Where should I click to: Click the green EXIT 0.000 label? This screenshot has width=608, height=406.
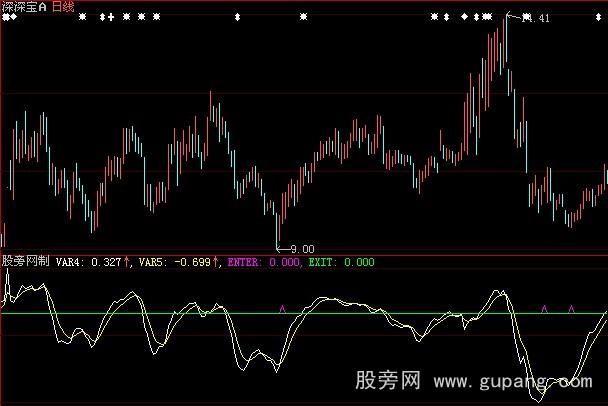(x=348, y=262)
